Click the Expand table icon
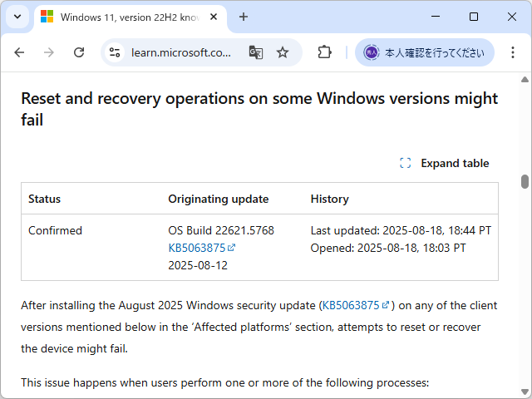The height and width of the screenshot is (399, 532). tap(406, 163)
